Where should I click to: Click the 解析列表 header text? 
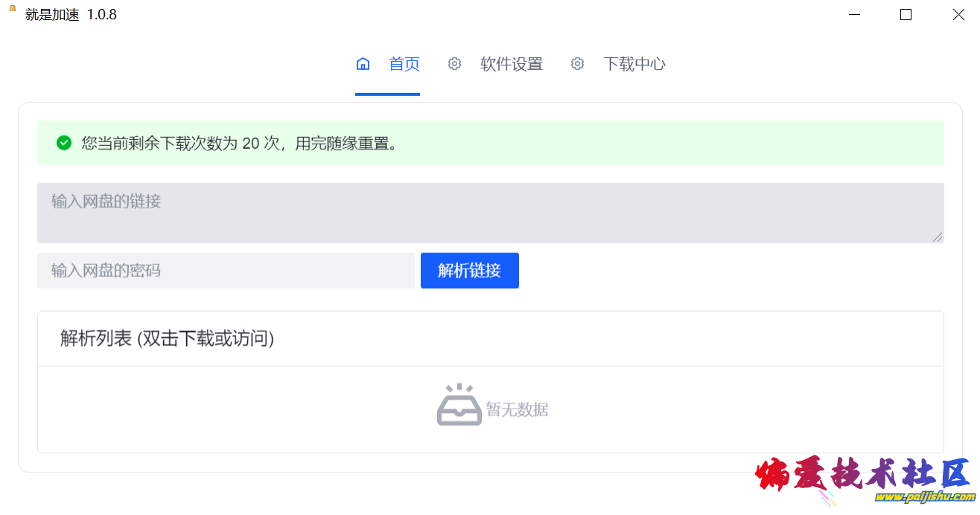pos(165,339)
